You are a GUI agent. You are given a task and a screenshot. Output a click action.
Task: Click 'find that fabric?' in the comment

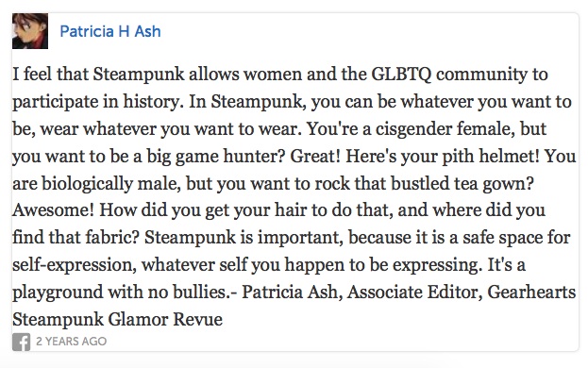[76, 239]
